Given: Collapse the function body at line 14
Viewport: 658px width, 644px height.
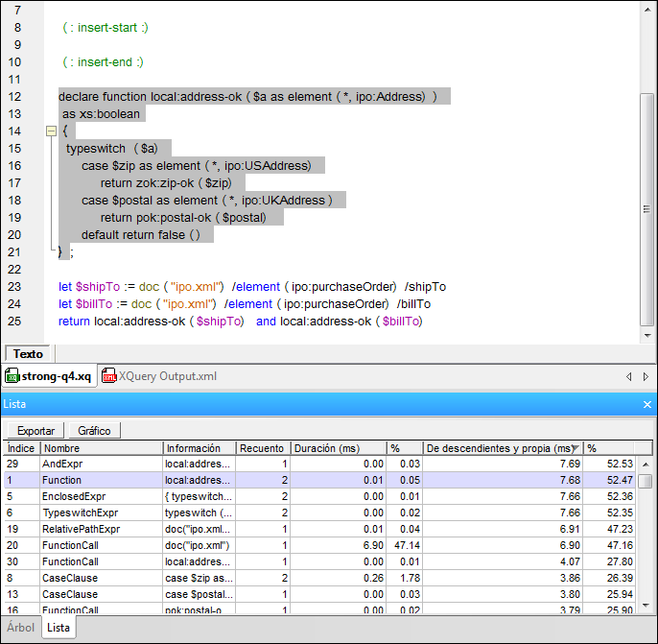Looking at the screenshot, I should tap(51, 131).
